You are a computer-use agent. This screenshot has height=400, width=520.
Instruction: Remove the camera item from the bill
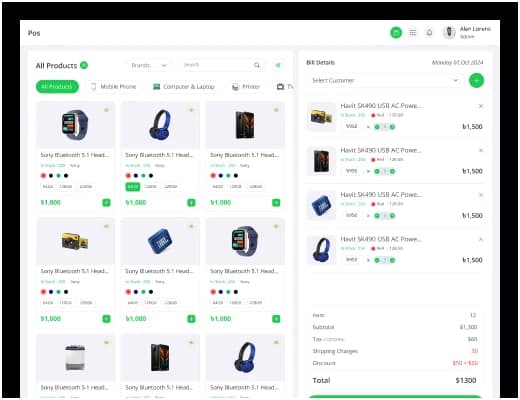481,106
